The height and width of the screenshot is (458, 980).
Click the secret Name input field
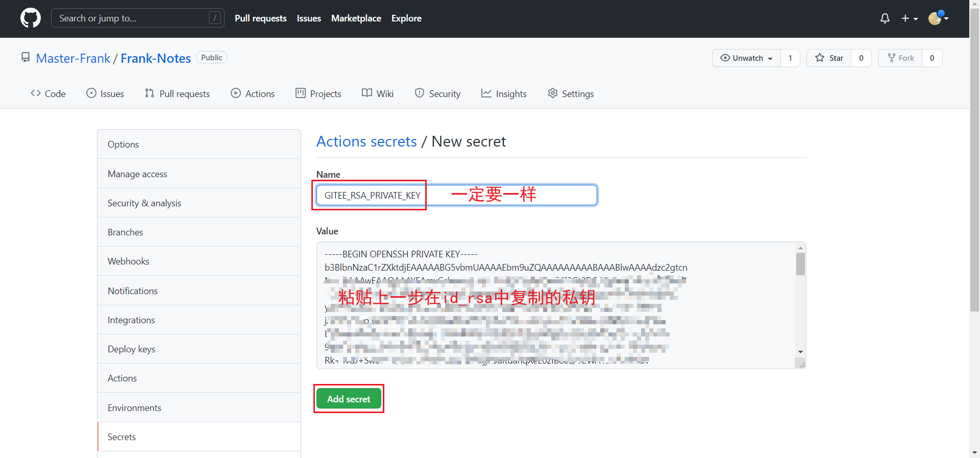pos(457,195)
